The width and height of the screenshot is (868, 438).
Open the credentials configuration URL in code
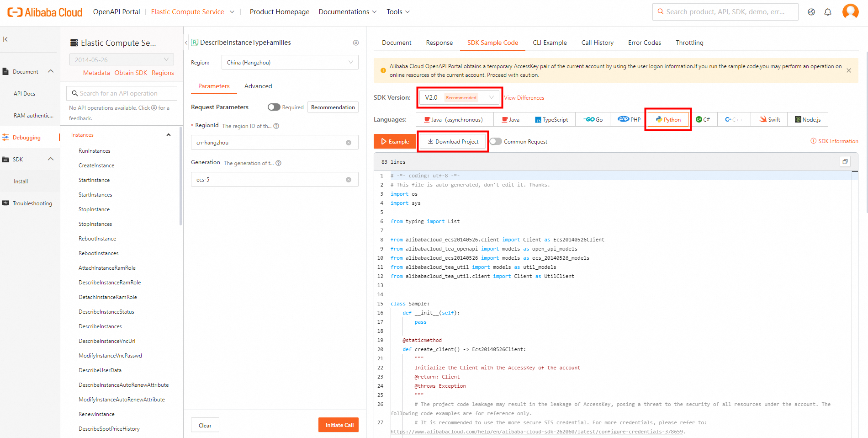tap(537, 432)
